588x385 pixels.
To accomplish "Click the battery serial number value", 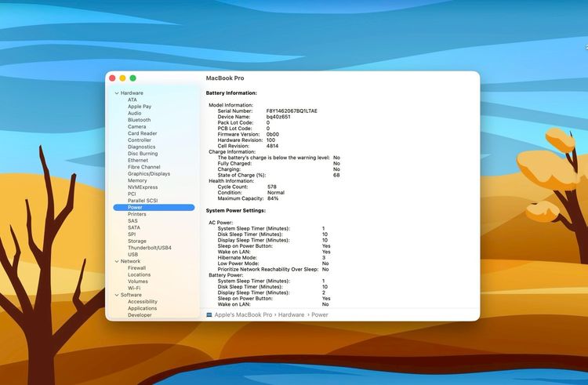I will tap(292, 111).
